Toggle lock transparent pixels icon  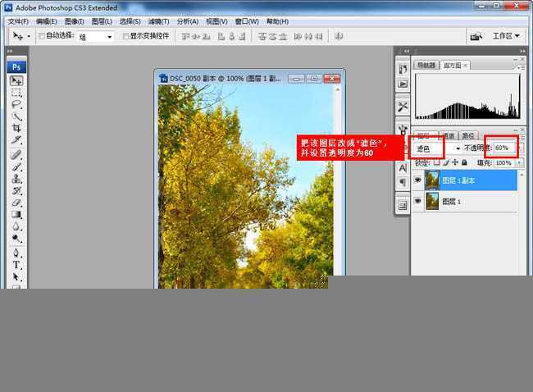pos(437,163)
